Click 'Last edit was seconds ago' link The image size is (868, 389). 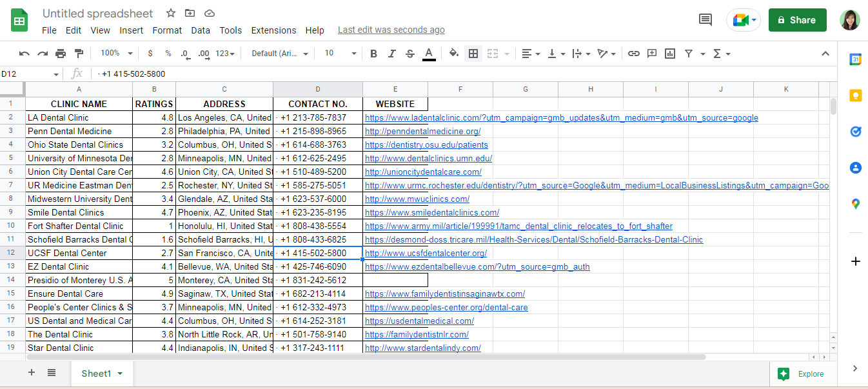pyautogui.click(x=391, y=30)
